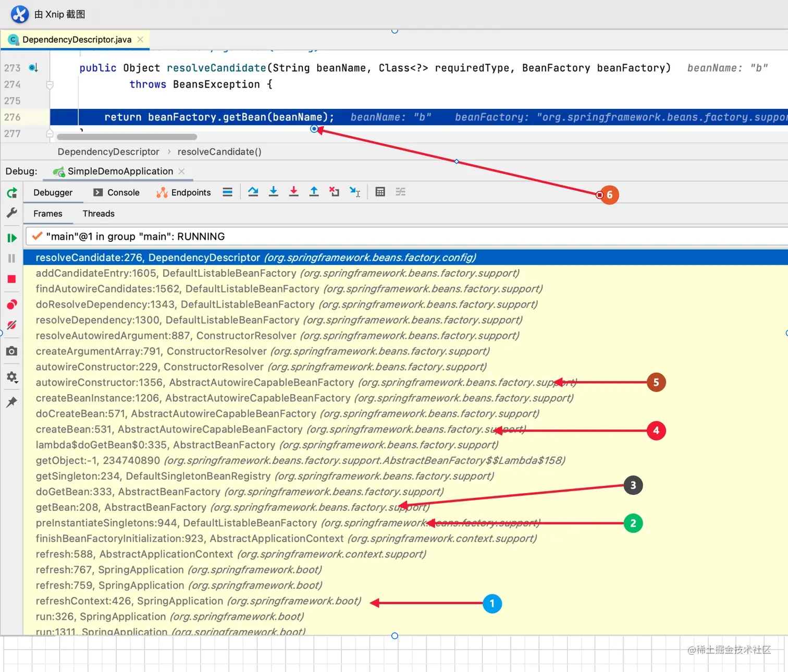Select frame resolveDependency:1300
Screen dimensions: 788x672
405,320
